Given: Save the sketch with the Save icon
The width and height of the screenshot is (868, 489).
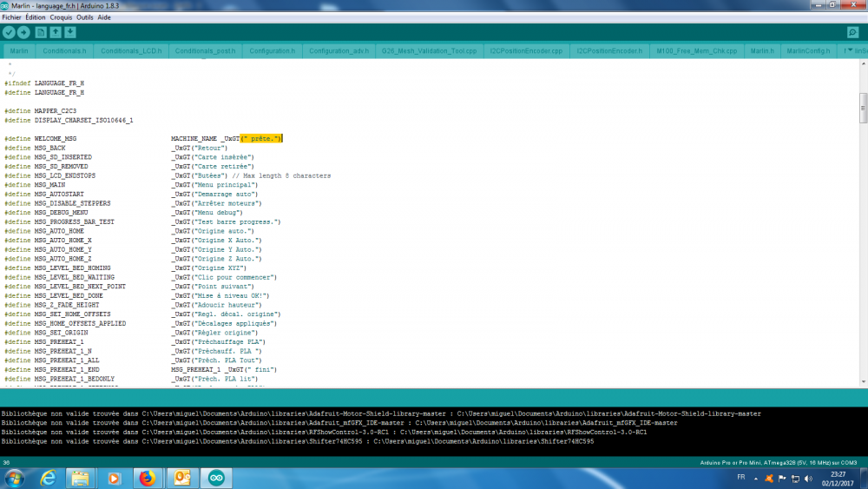Looking at the screenshot, I should [70, 33].
